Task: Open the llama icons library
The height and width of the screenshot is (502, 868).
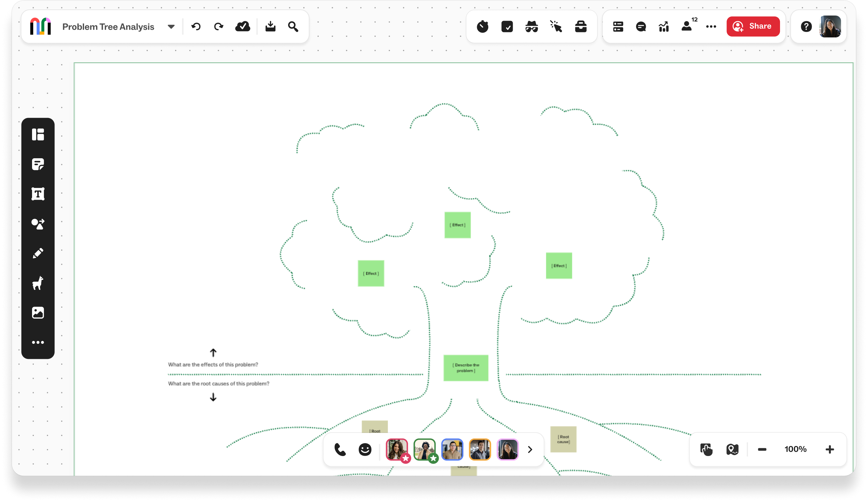Action: click(x=38, y=283)
